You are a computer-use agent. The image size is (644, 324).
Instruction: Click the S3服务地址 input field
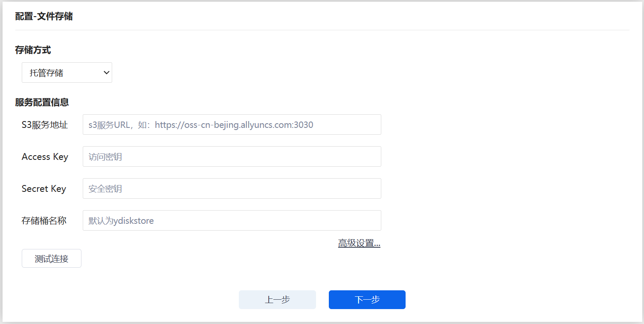coord(232,124)
